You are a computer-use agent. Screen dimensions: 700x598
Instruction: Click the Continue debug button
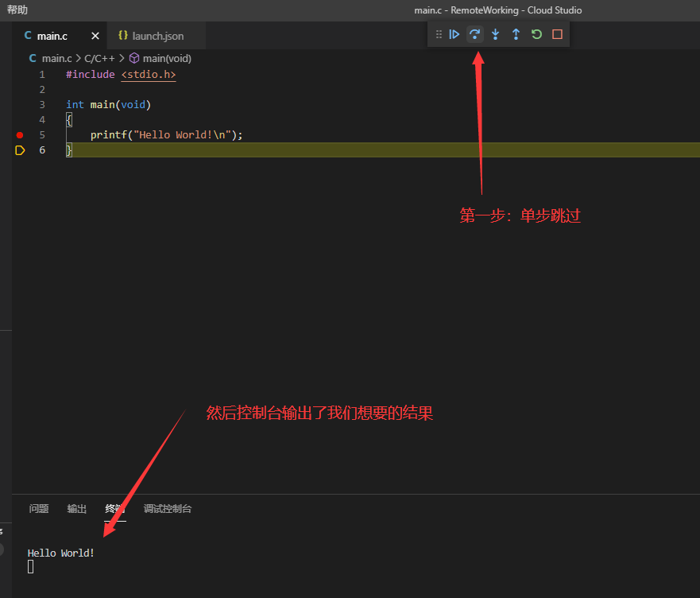pos(454,34)
